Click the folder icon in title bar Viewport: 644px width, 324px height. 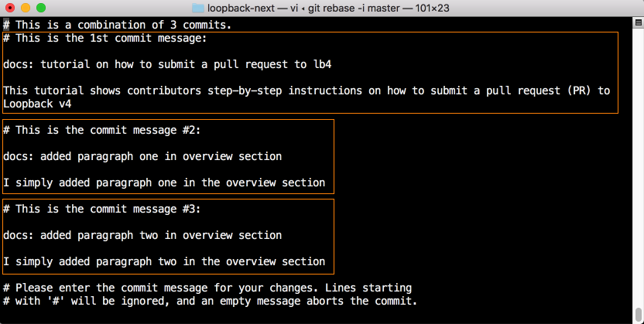197,8
